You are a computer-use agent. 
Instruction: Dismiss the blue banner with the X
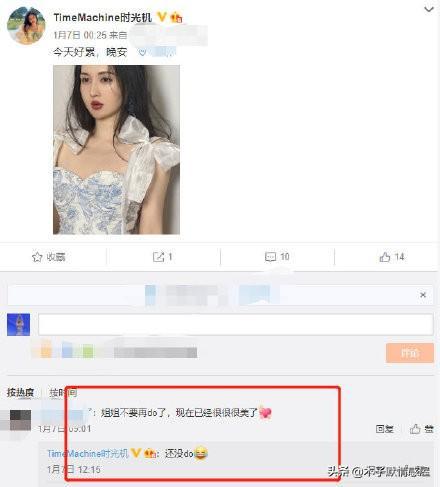(423, 295)
